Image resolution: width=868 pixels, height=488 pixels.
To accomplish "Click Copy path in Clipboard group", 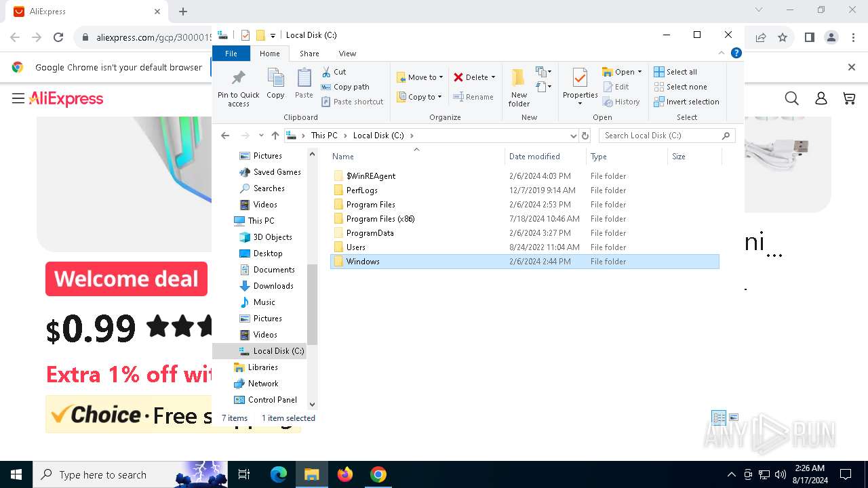I will pyautogui.click(x=345, y=87).
